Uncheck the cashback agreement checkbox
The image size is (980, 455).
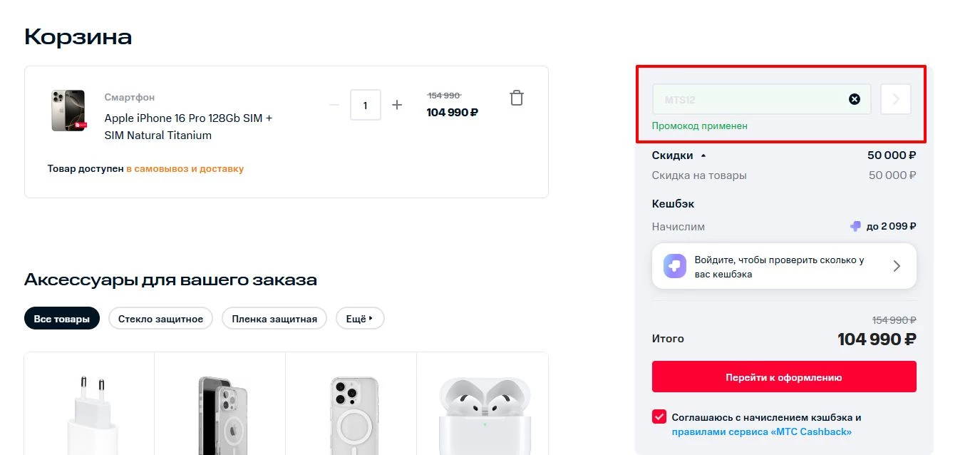click(x=659, y=417)
